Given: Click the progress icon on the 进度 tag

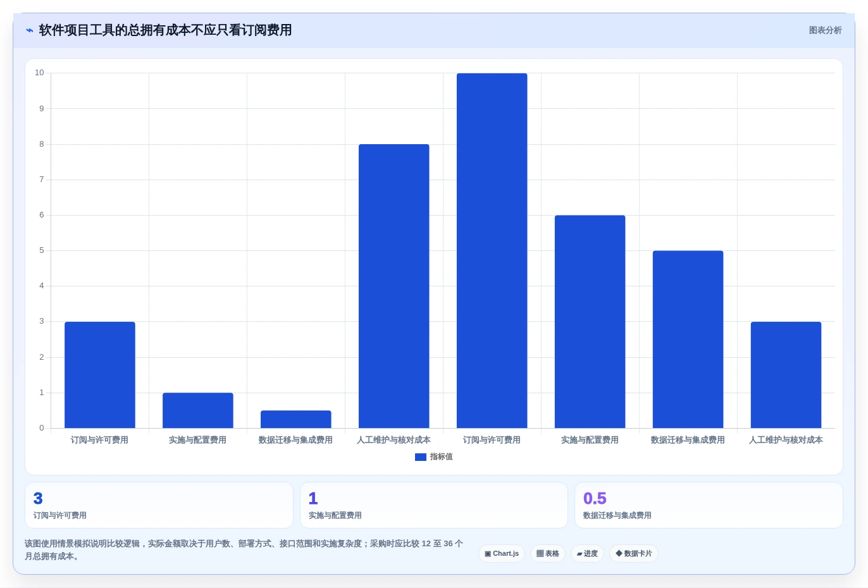Looking at the screenshot, I should tap(580, 554).
